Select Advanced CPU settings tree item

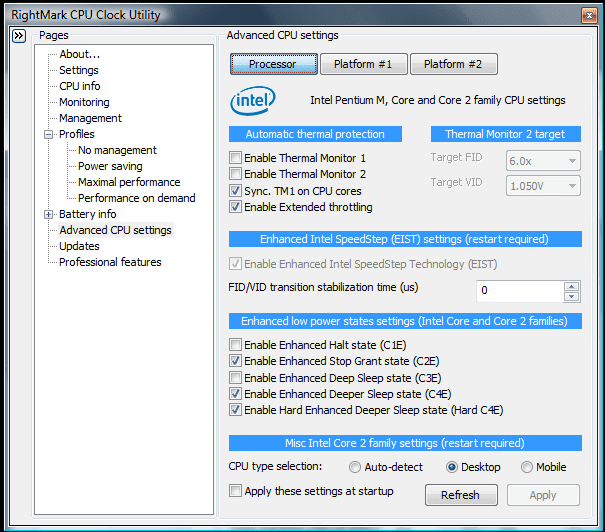point(115,230)
